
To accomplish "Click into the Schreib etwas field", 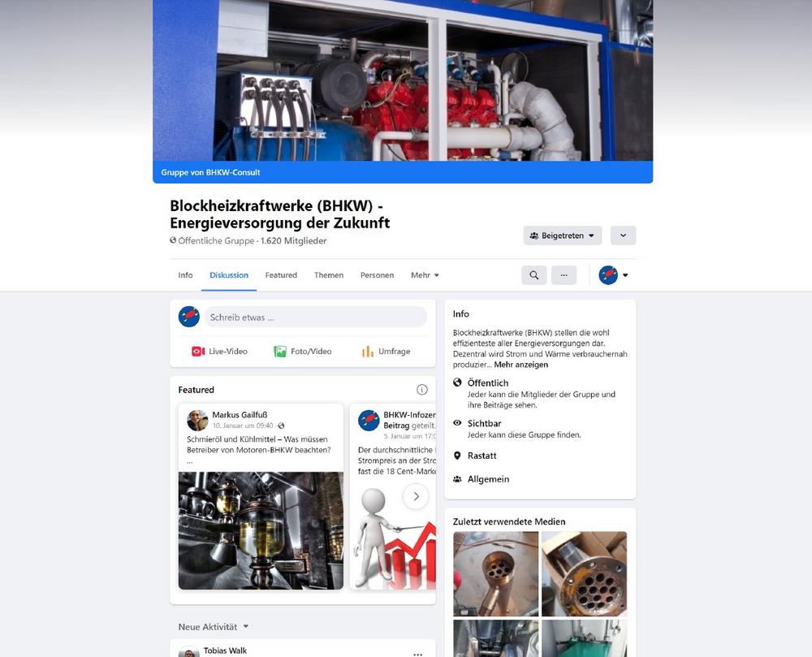I will coord(315,318).
